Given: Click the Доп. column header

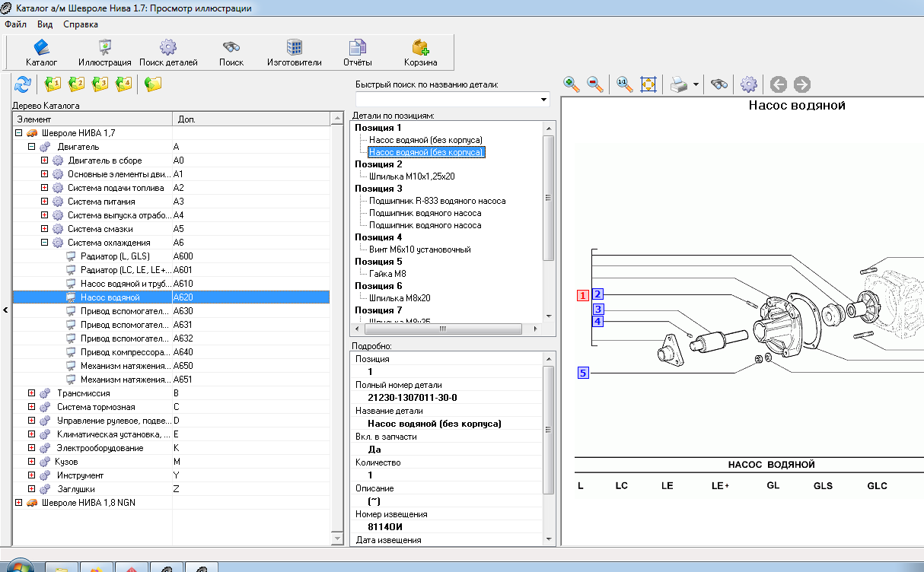Looking at the screenshot, I should (x=252, y=119).
